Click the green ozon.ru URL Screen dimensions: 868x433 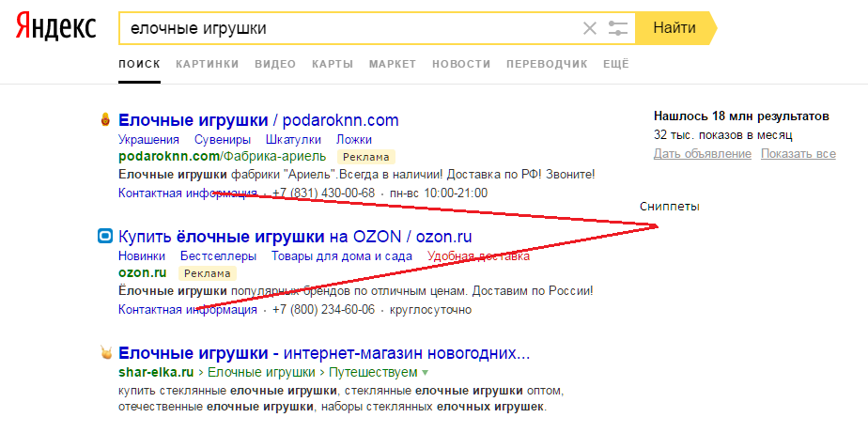coord(143,273)
